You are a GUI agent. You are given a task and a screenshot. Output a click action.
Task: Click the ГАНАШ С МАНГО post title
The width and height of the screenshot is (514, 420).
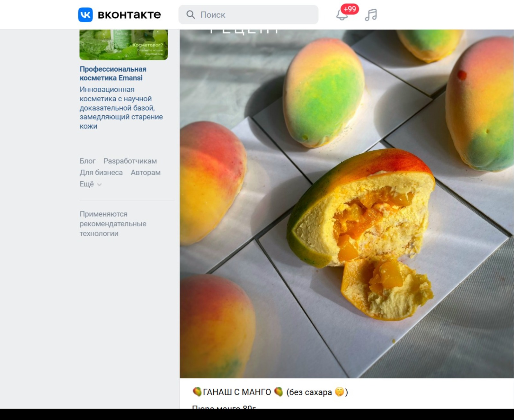[x=237, y=392]
